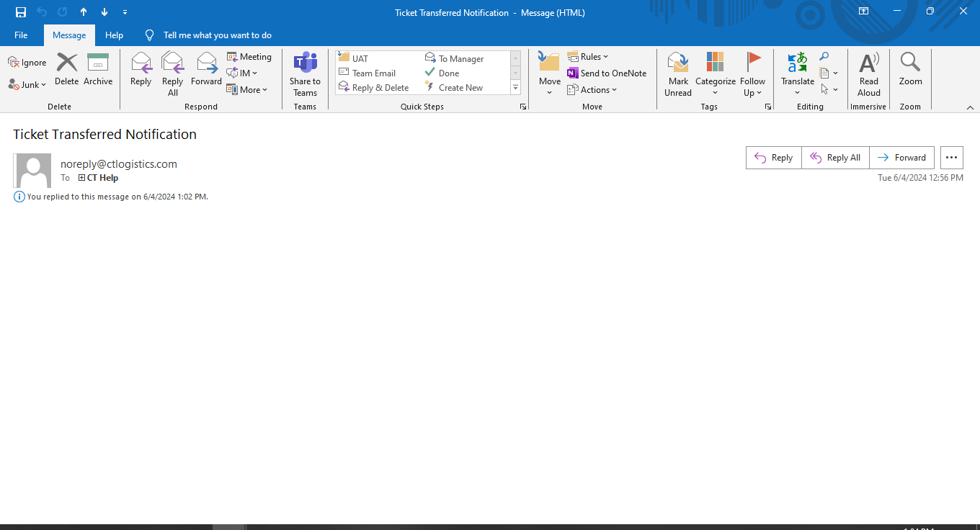Click the Delete message icon
Screen dimensions: 980x530
pos(66,65)
